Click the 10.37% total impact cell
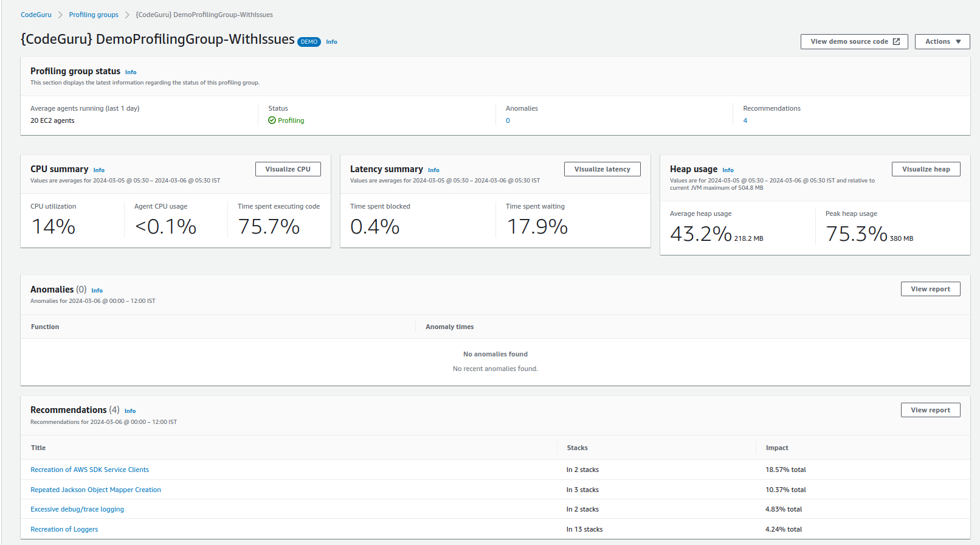The width and height of the screenshot is (980, 545). click(x=785, y=490)
